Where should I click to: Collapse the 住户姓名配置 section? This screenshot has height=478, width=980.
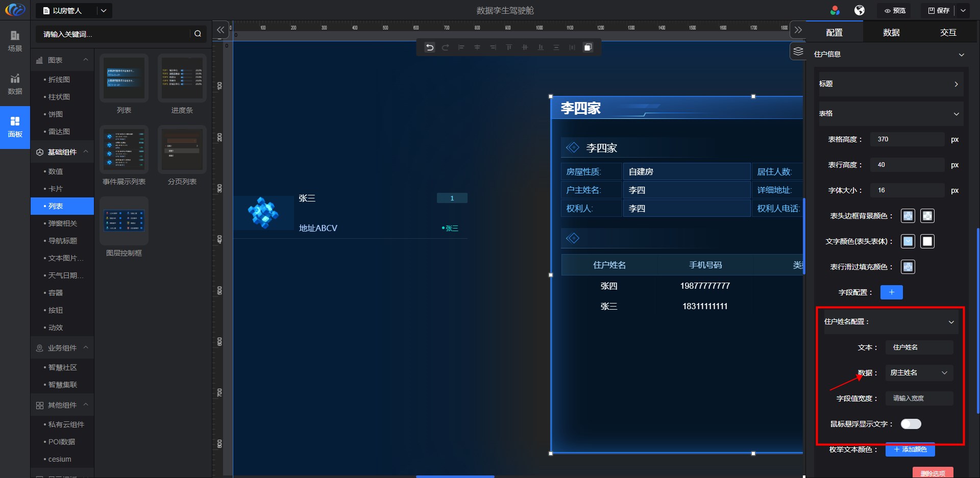[x=951, y=322]
